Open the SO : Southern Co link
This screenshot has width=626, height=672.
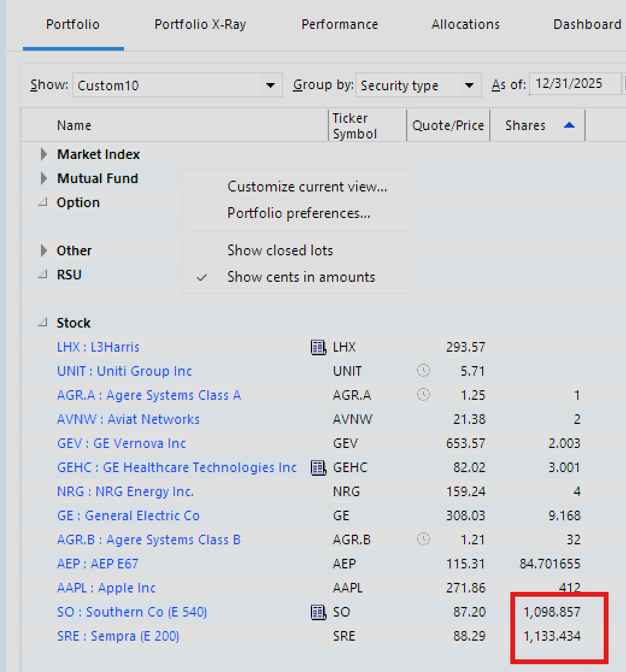click(132, 612)
